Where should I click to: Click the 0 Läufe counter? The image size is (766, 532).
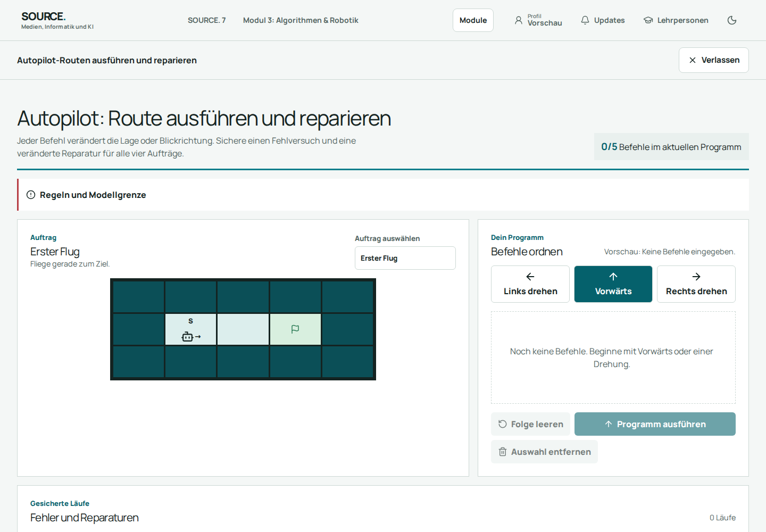coord(723,518)
